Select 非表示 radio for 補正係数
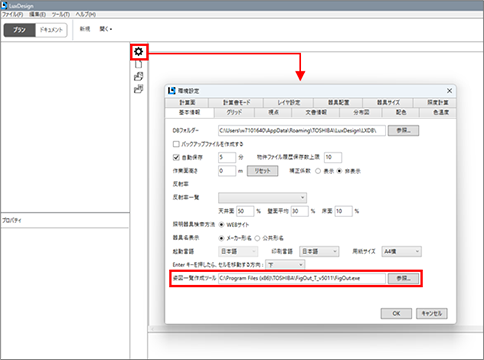Image resolution: width=484 pixels, height=360 pixels. click(339, 171)
